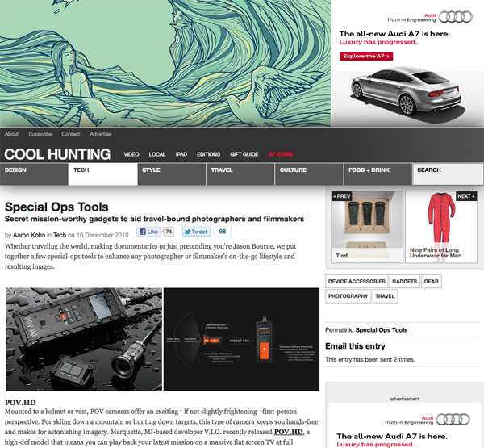Select the Device Accessories tag
The width and height of the screenshot is (484, 448).
356,281
